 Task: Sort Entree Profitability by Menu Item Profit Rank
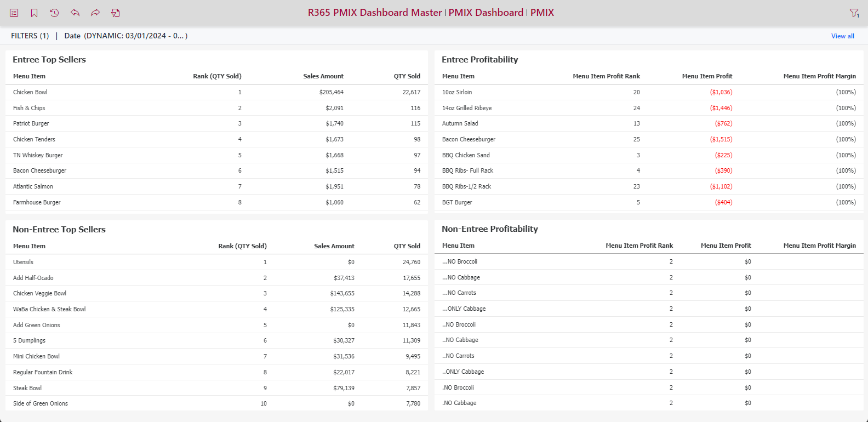tap(606, 76)
